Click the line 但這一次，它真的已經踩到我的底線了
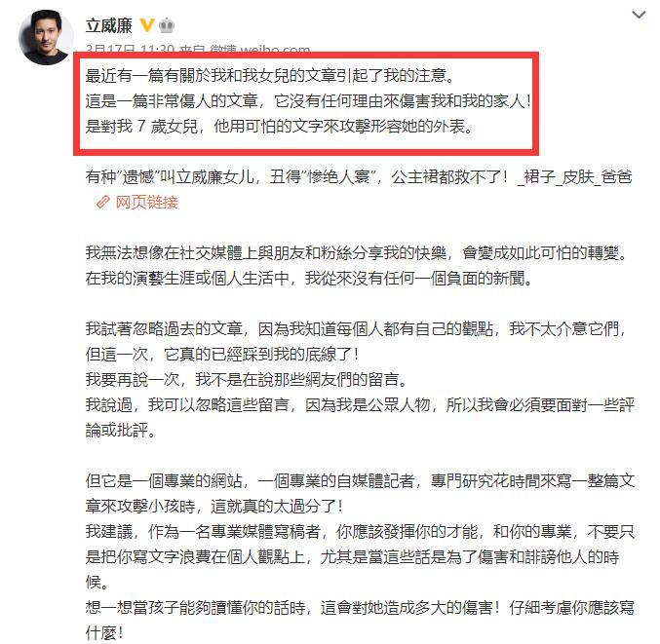Viewport: 660px width, 644px height. click(x=222, y=355)
